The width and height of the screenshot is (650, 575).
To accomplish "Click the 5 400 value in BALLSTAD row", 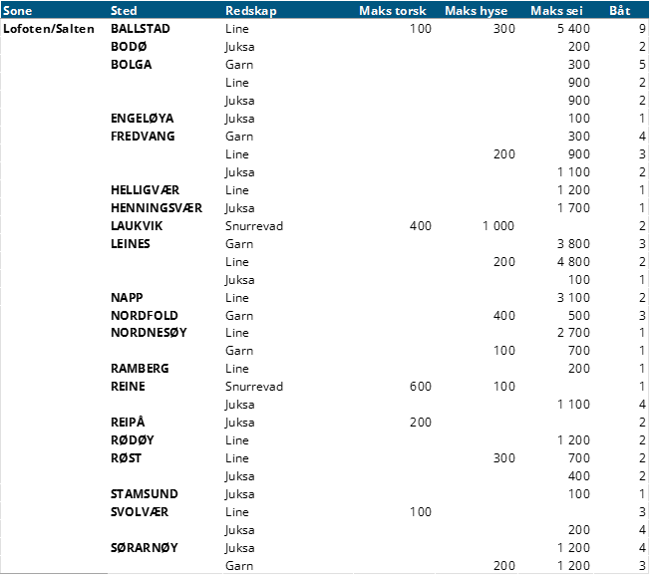I will click(x=573, y=29).
